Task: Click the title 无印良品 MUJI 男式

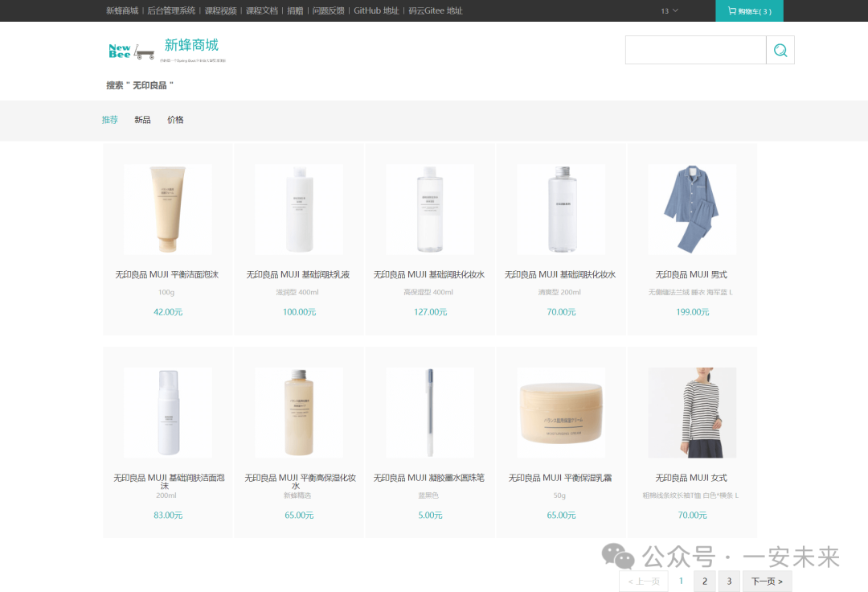Action: (691, 274)
